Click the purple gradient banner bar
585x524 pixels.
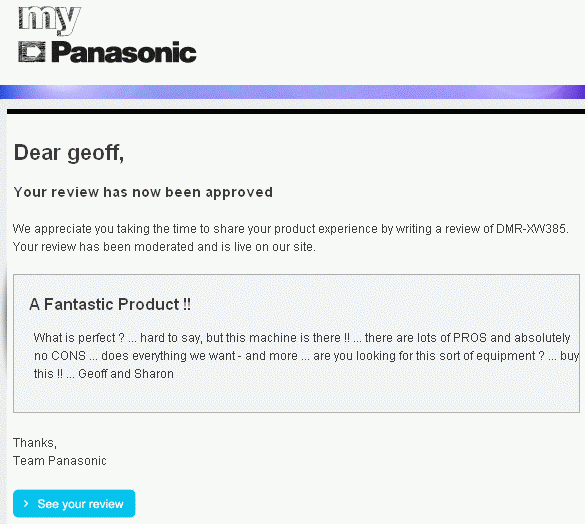click(292, 92)
